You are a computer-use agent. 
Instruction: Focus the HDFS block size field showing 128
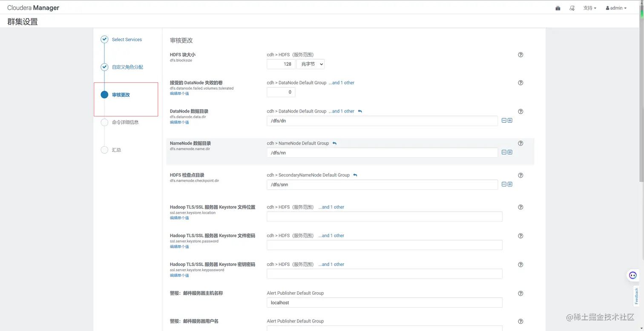tap(281, 64)
